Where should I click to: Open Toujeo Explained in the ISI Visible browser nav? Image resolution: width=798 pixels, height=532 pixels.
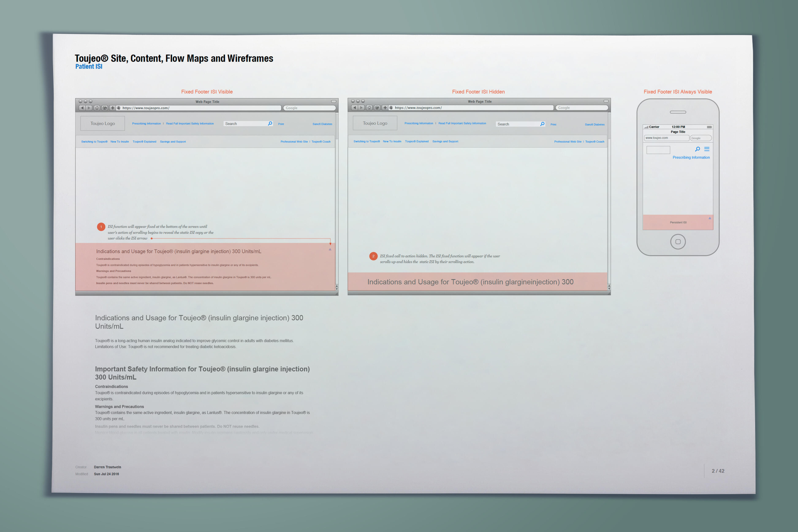(145, 142)
